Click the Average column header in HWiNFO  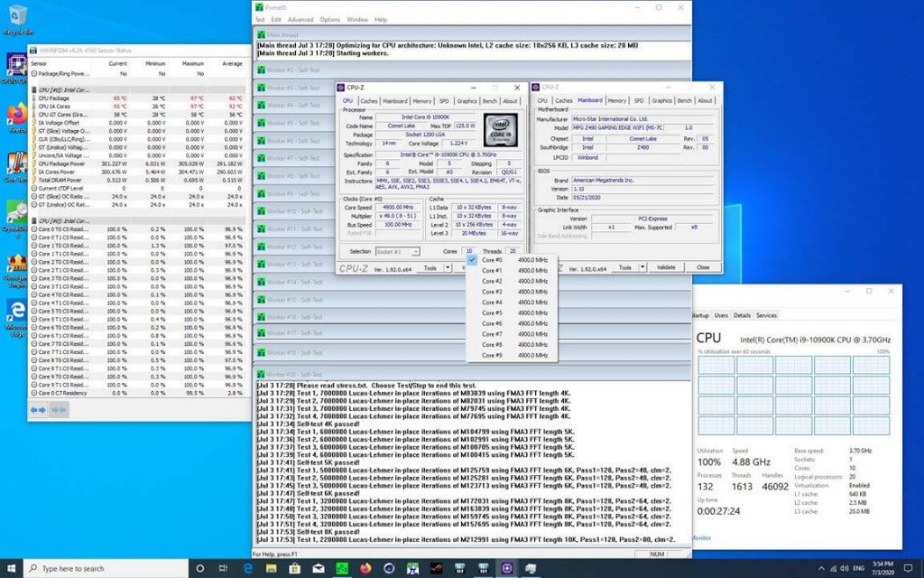point(232,63)
